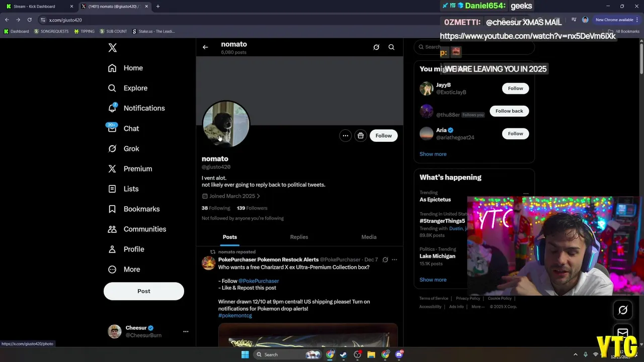This screenshot has width=644, height=362.
Task: Open Steam from the taskbar
Action: (343, 354)
